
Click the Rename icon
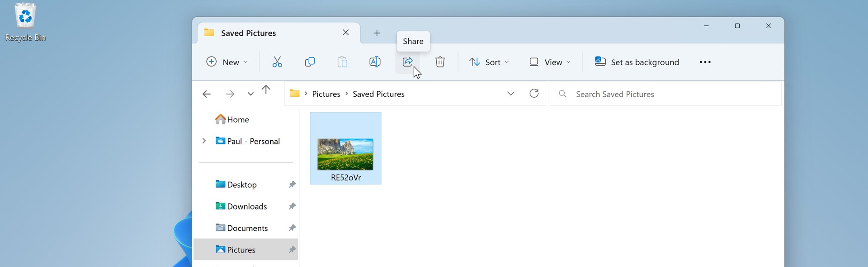375,62
